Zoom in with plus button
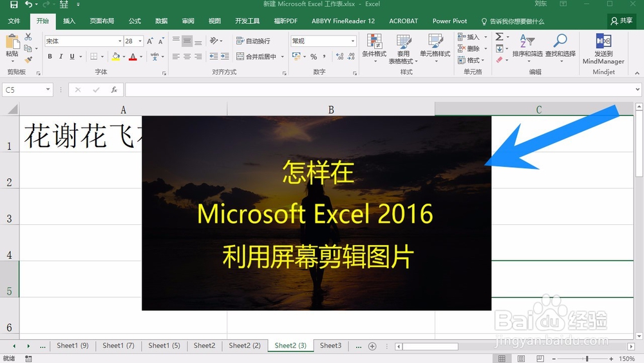Screen dimensions: 644x363 (611, 358)
